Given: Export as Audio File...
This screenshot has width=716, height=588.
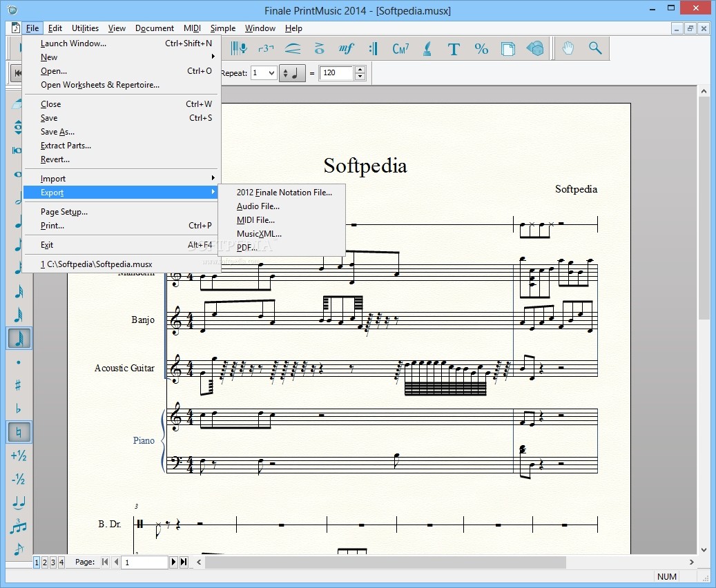Looking at the screenshot, I should click(282, 206).
